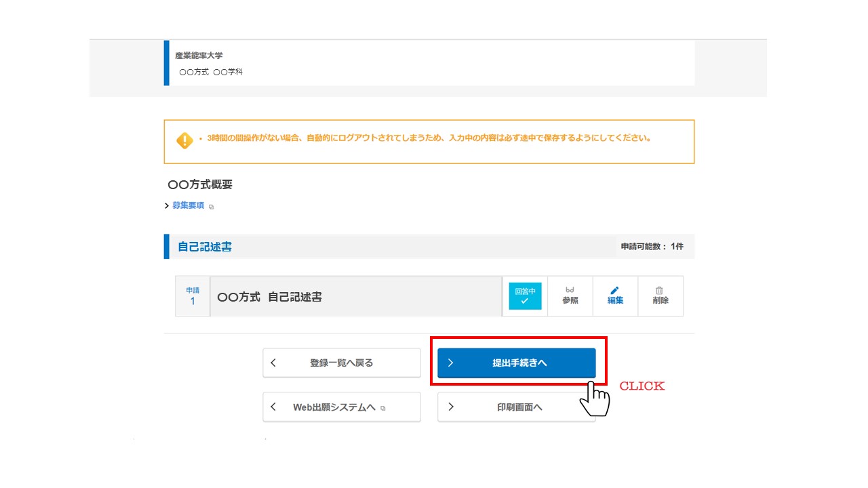Click the 削除 trash icon
The width and height of the screenshot is (868, 488).
pos(660,290)
